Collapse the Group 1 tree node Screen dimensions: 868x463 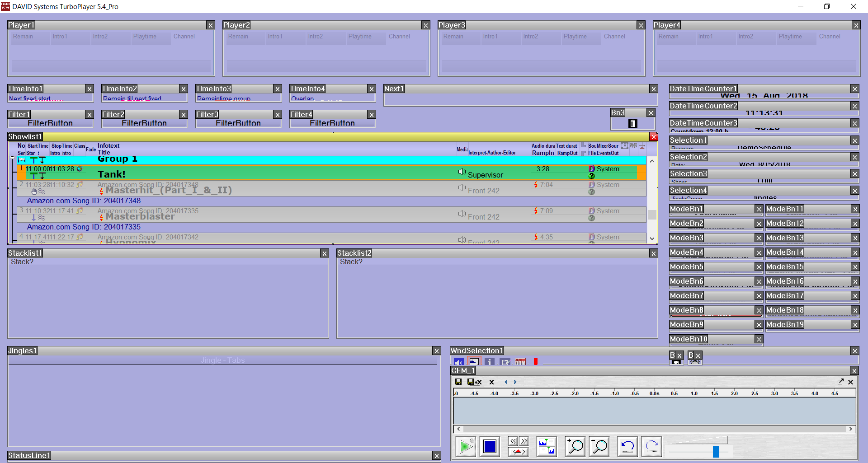point(12,158)
